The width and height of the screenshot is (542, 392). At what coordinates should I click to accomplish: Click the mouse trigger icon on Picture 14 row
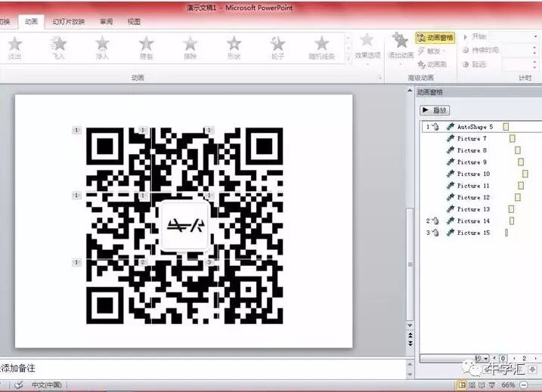click(x=435, y=221)
